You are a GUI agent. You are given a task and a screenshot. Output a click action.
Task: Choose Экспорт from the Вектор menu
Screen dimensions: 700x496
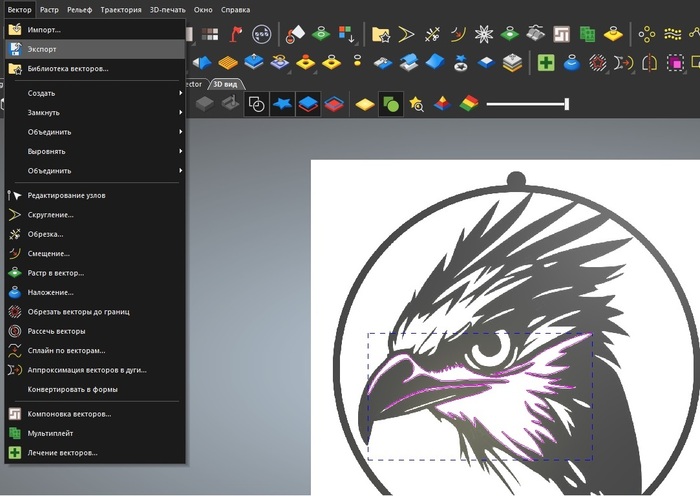[x=95, y=49]
